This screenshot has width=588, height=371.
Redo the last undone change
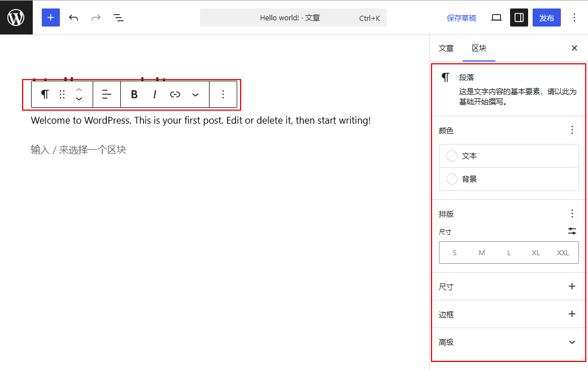96,18
